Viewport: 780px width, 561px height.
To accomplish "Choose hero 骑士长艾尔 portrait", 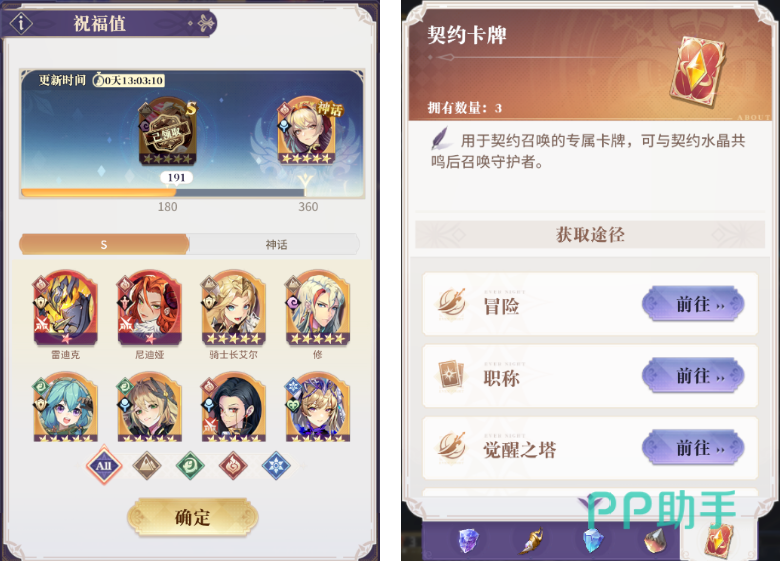I will (233, 307).
